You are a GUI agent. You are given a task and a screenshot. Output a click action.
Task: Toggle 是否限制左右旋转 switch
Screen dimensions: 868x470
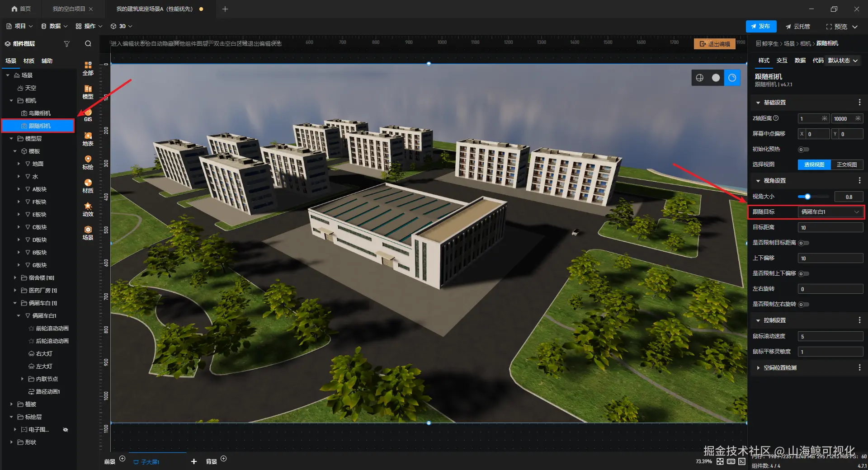pos(803,305)
